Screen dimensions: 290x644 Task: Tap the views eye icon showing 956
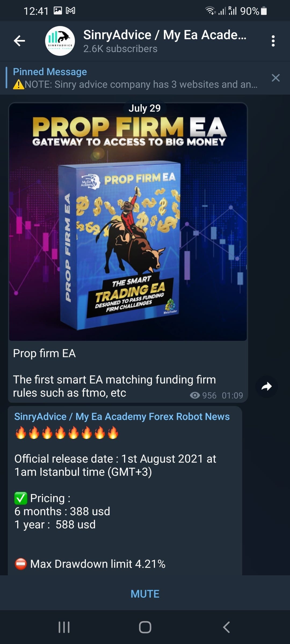[195, 395]
